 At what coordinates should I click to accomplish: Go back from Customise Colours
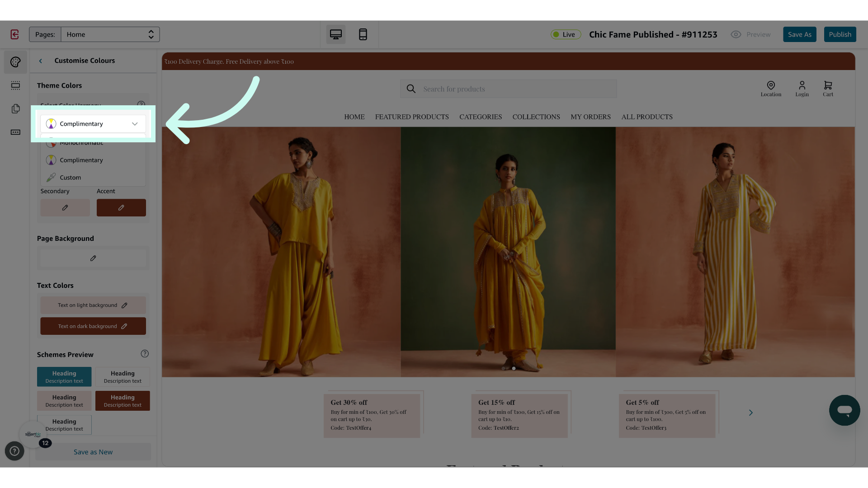(41, 61)
